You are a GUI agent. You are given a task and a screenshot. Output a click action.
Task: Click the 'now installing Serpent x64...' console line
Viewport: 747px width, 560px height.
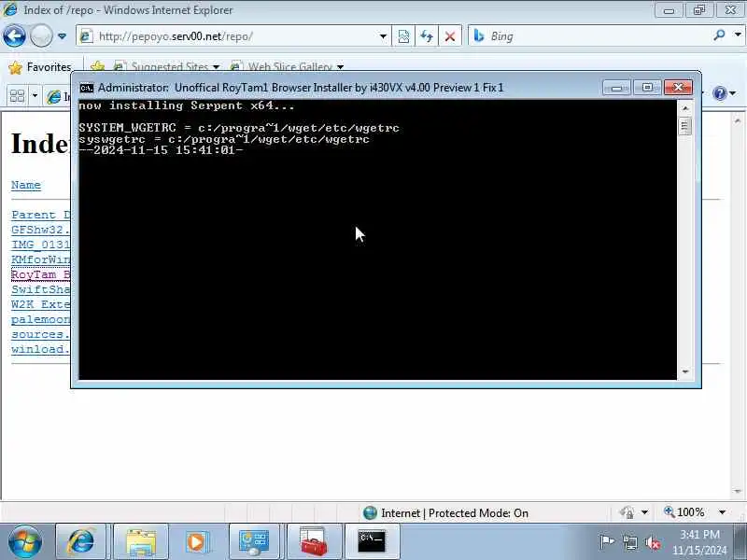187,105
